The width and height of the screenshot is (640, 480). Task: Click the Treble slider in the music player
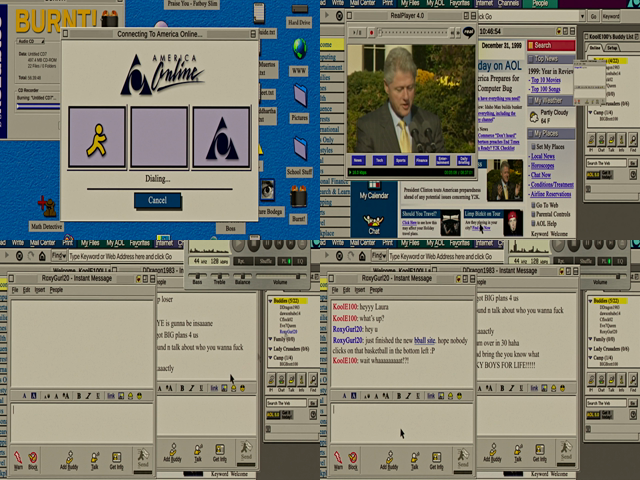pos(220,276)
